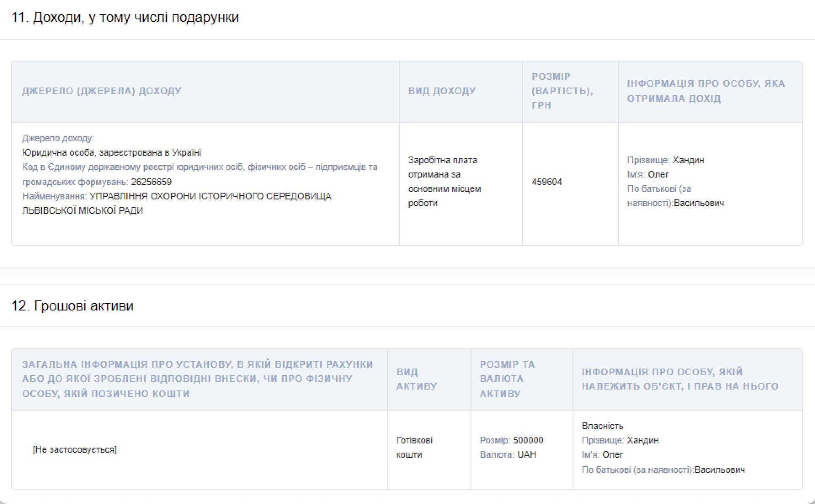Click surname 'Хандин' in assets table
Image resolution: width=815 pixels, height=504 pixels.
coord(643,440)
